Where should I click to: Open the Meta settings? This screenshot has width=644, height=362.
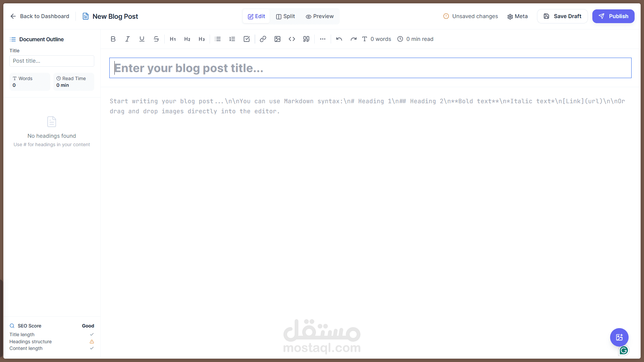[x=518, y=16]
